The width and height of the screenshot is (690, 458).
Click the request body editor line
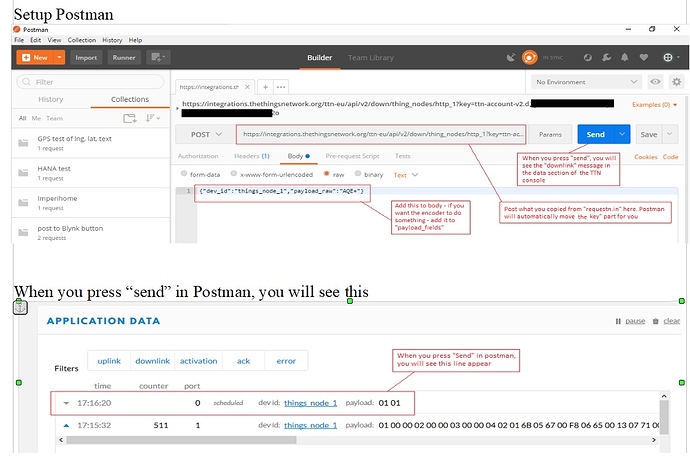coord(436,191)
